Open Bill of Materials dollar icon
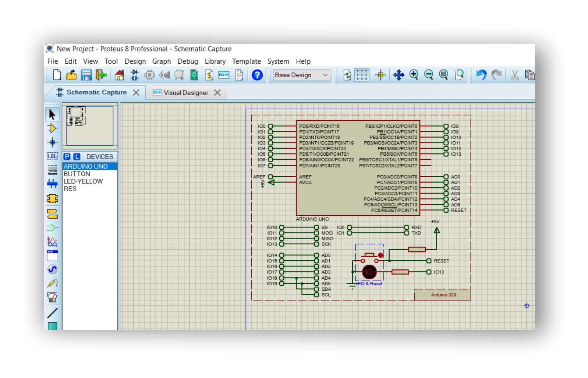Image resolution: width=588 pixels, height=378 pixels. (209, 75)
